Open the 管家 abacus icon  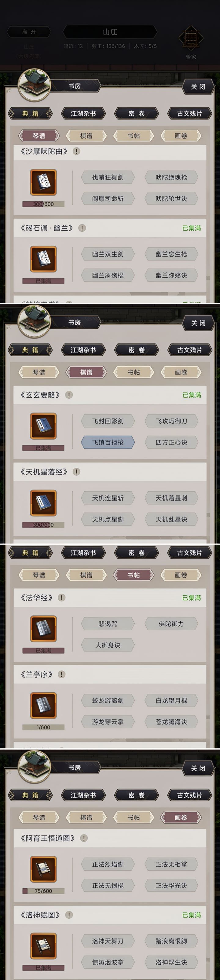(191, 38)
